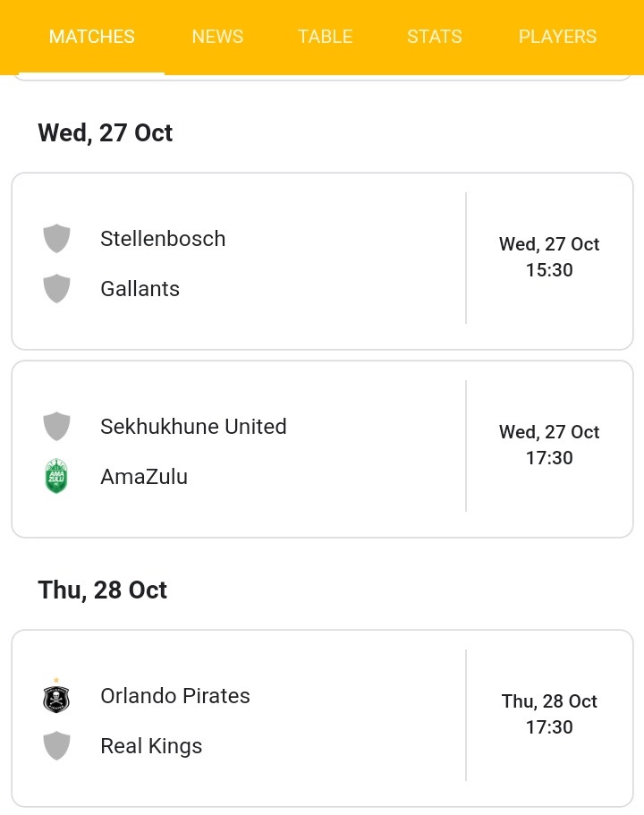The image size is (644, 815).
Task: Open the TABLE tab
Action: (x=326, y=37)
